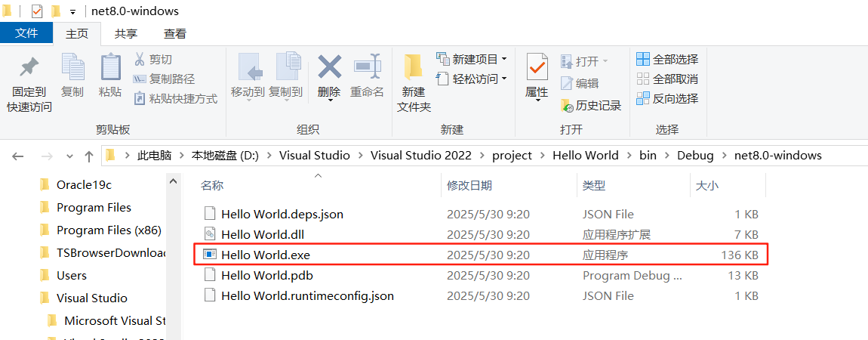The height and width of the screenshot is (340, 868).
Task: Click Invert selection (反向选择)
Action: (x=667, y=99)
